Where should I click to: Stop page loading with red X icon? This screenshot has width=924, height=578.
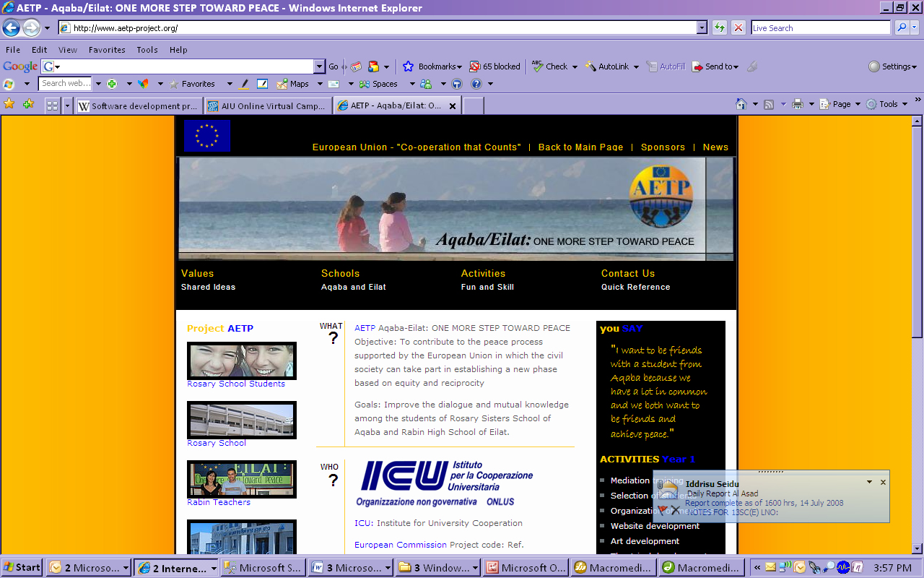point(738,27)
